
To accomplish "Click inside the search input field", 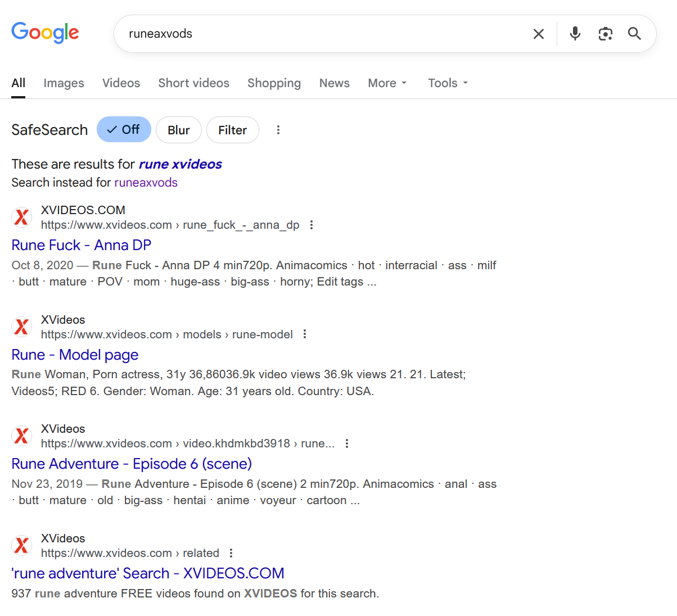I will tap(321, 34).
